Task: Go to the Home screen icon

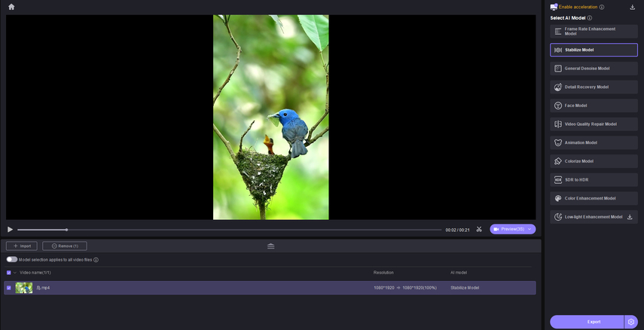Action: pos(11,7)
